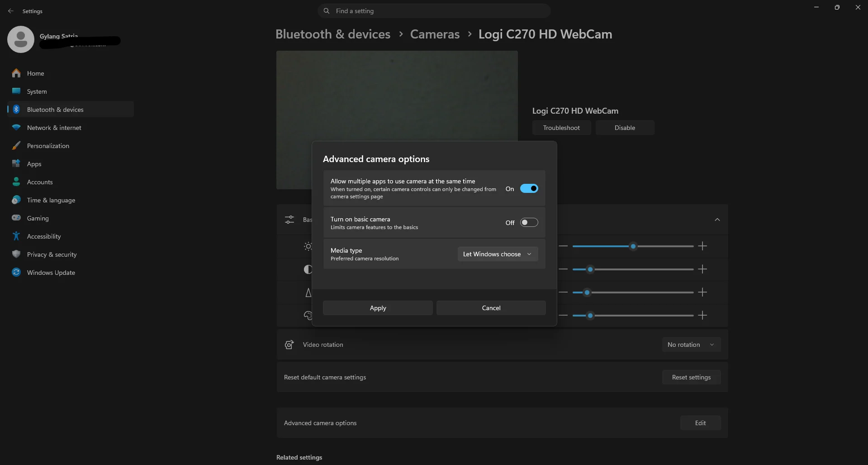The image size is (868, 465).
Task: Click the Time & language globe icon
Action: 16,200
